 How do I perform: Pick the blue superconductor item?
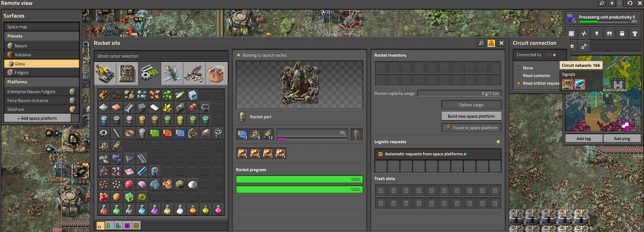142,171
